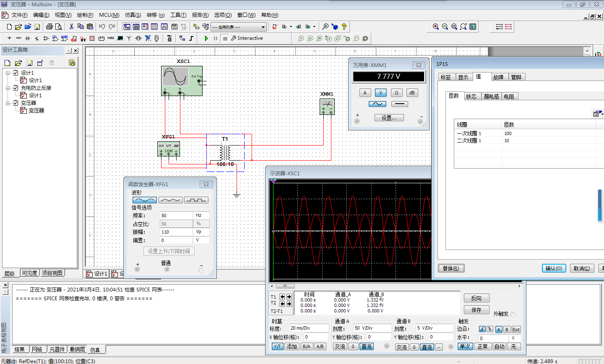The width and height of the screenshot is (604, 364).
Task: Click the 替换(R) button in the transformer dialog
Action: click(x=451, y=268)
